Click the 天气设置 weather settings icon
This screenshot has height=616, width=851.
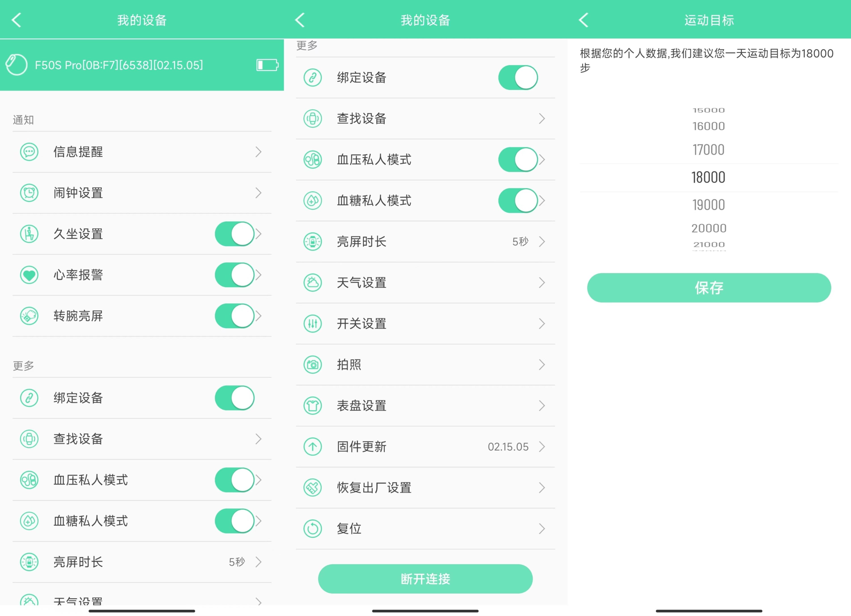pos(313,282)
